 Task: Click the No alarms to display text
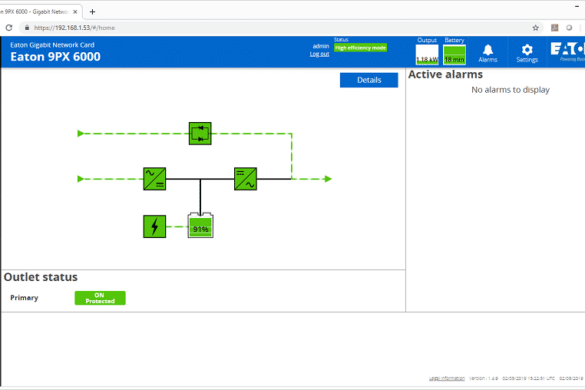(x=510, y=90)
